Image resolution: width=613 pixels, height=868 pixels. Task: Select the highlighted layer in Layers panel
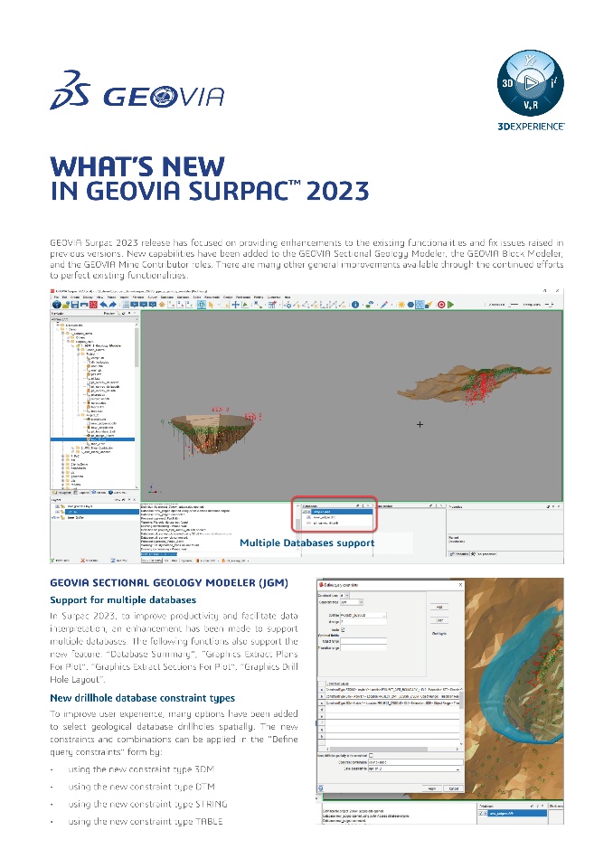pyautogui.click(x=102, y=512)
